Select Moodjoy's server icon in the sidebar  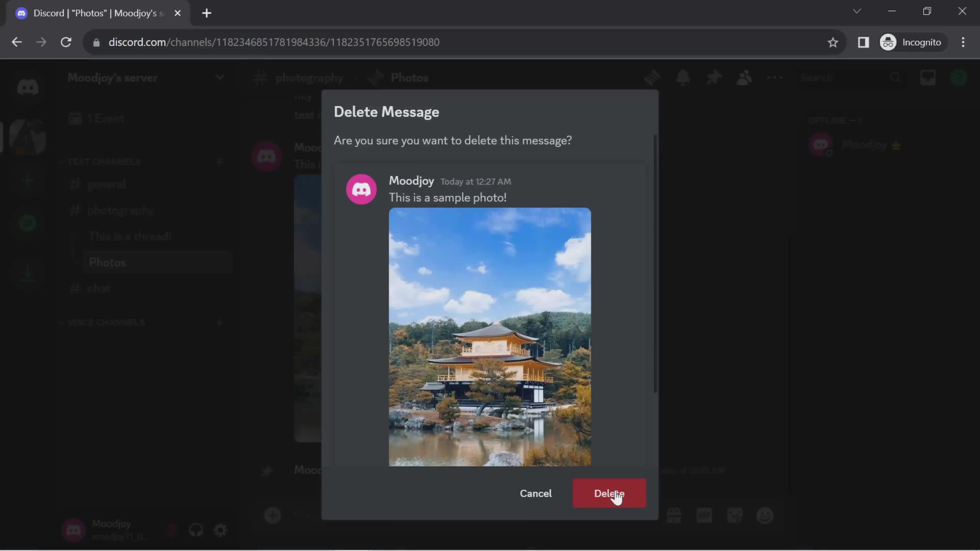point(27,137)
